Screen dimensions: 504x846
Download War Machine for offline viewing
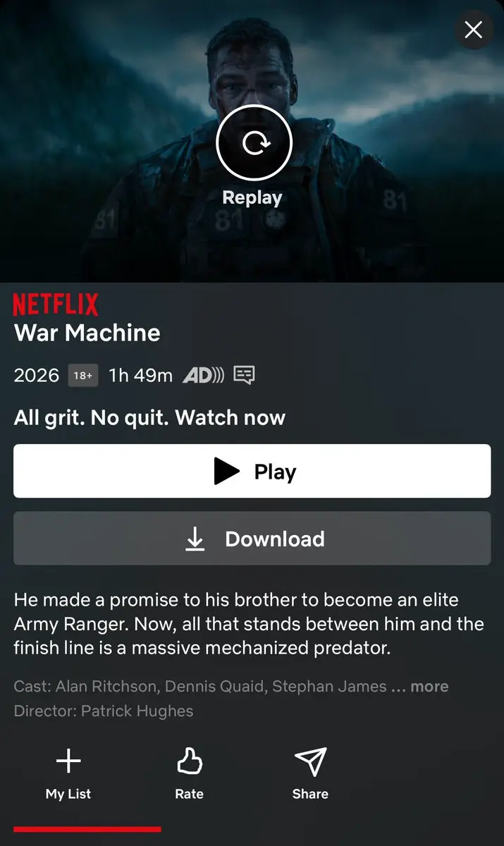252,539
